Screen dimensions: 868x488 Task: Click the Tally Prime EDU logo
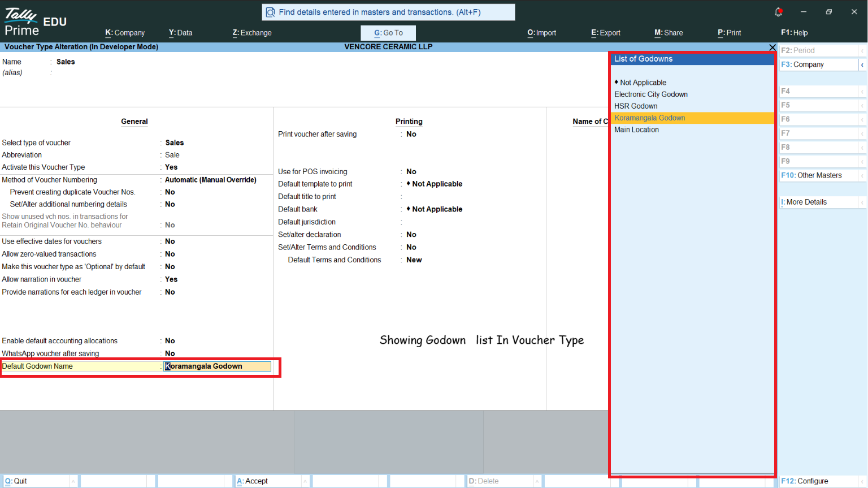coord(35,23)
